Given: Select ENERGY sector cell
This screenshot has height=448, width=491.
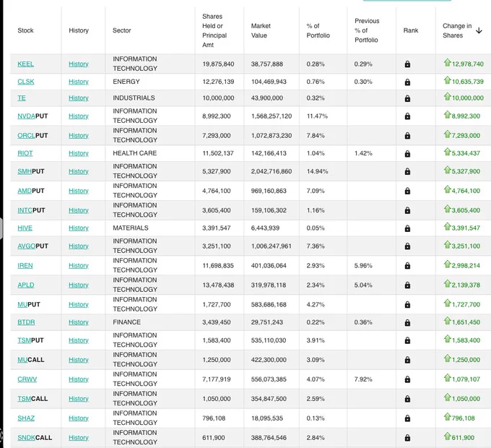Looking at the screenshot, I should point(126,82).
